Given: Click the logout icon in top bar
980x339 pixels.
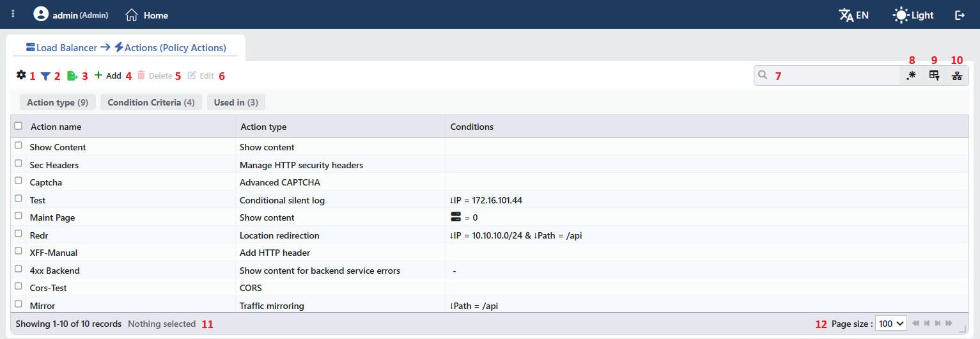Looking at the screenshot, I should pos(960,15).
